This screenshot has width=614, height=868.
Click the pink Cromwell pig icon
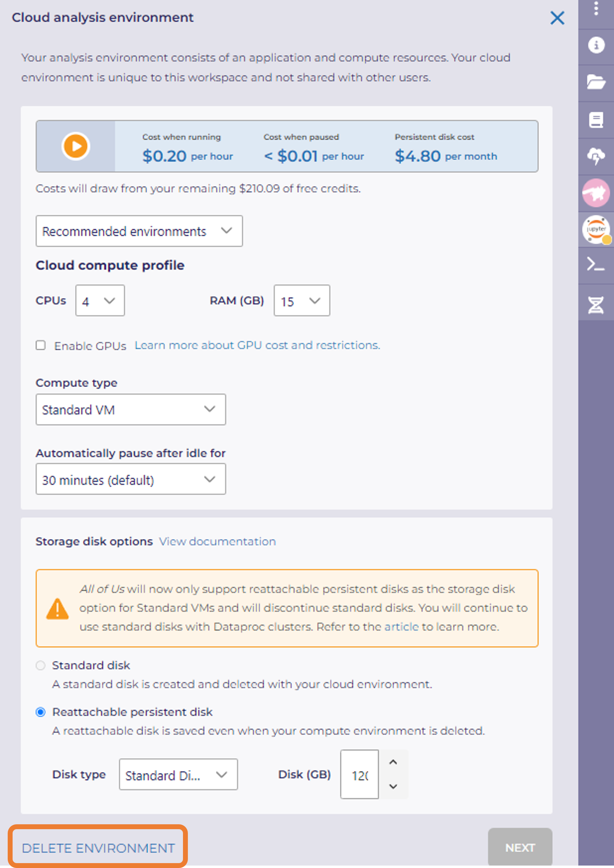[596, 193]
